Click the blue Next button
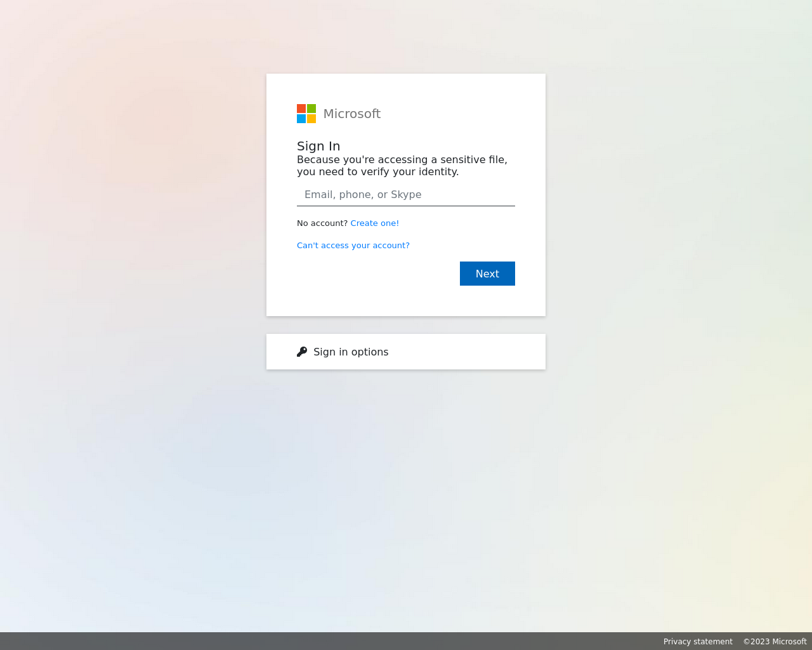The height and width of the screenshot is (650, 812). point(487,274)
